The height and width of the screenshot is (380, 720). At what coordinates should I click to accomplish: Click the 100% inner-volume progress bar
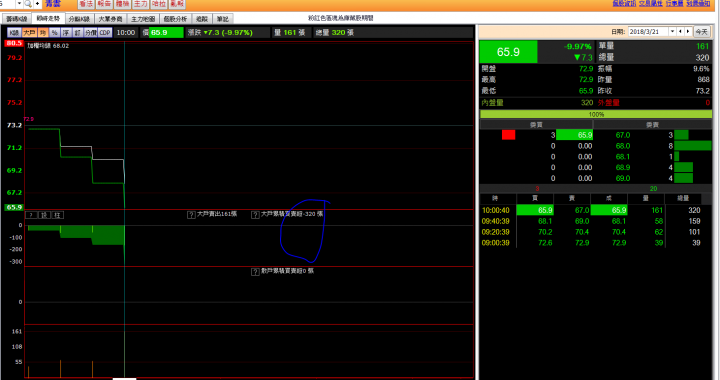point(596,114)
